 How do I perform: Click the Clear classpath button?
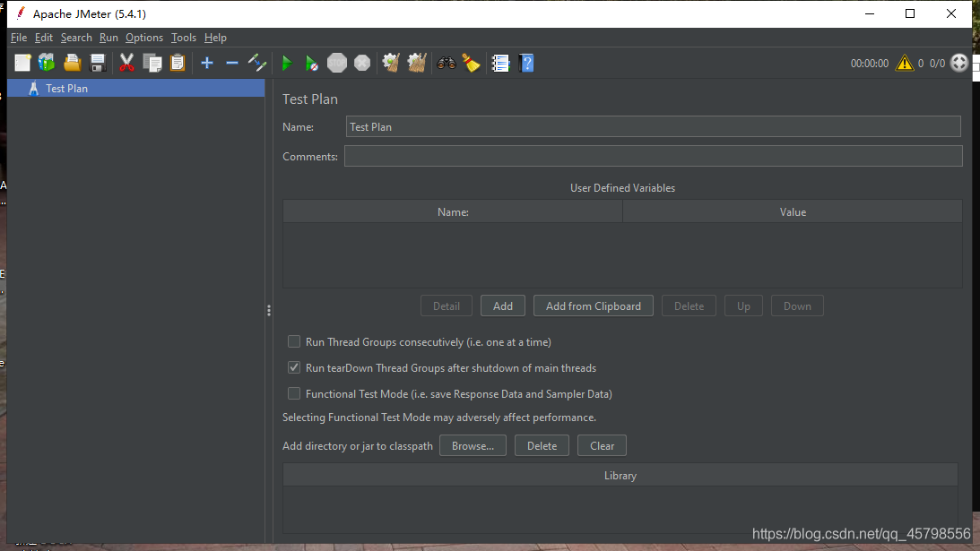click(602, 446)
